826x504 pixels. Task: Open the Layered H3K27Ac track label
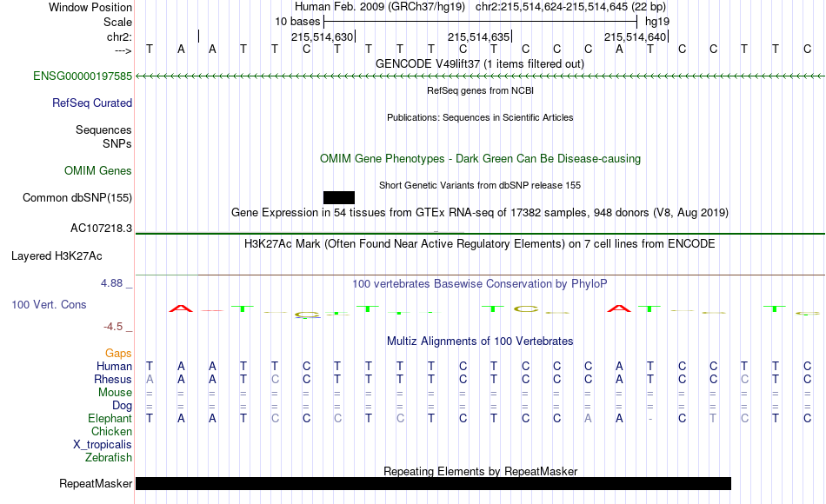click(x=57, y=256)
